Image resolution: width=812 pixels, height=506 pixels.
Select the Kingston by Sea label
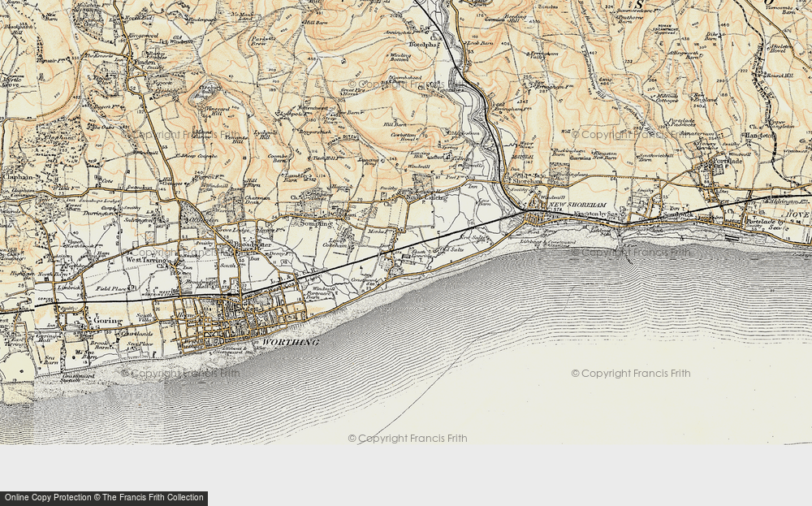[596, 214]
